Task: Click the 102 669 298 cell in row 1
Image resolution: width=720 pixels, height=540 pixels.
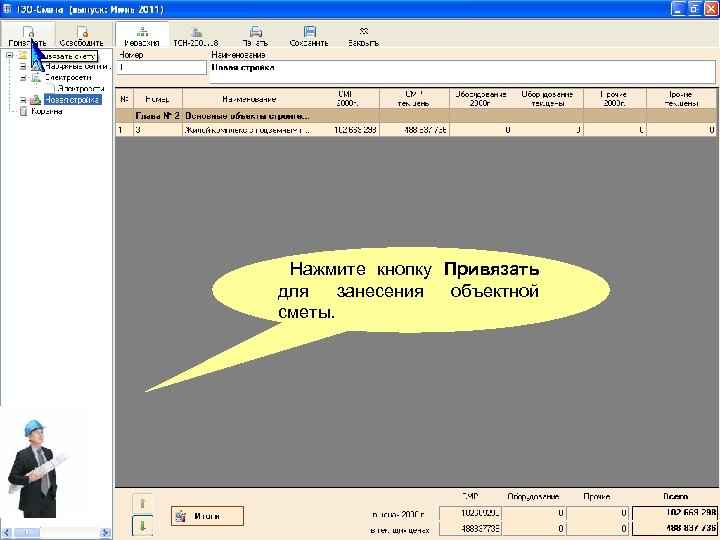Action: 348,130
